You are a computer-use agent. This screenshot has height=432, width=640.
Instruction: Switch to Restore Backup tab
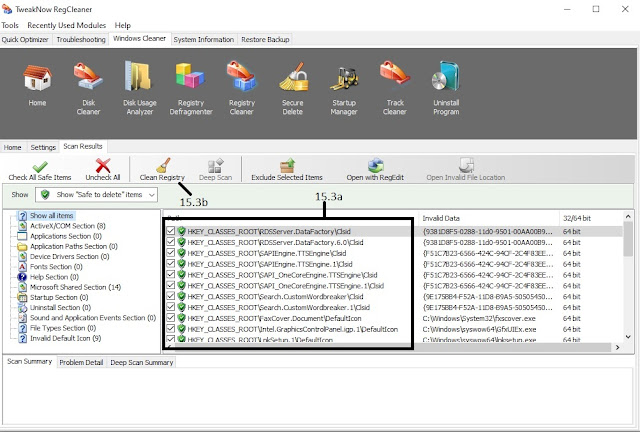pyautogui.click(x=265, y=40)
